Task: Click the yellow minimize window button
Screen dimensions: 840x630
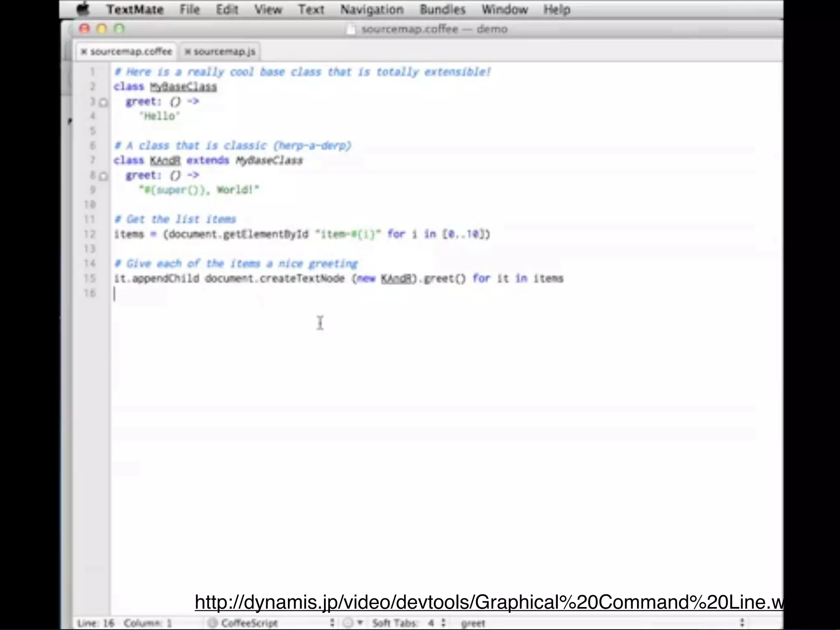Action: [x=102, y=29]
